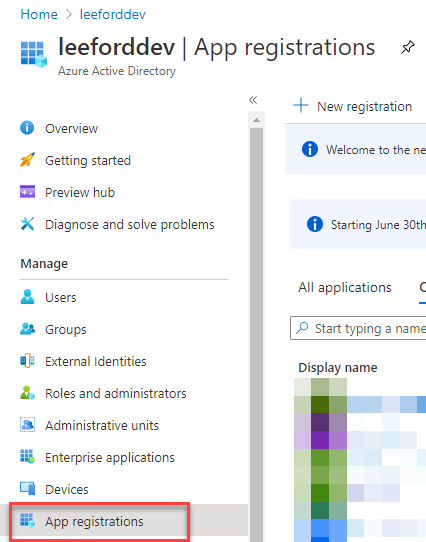Select App registrations in sidebar
This screenshot has height=542, width=426.
pos(94,522)
